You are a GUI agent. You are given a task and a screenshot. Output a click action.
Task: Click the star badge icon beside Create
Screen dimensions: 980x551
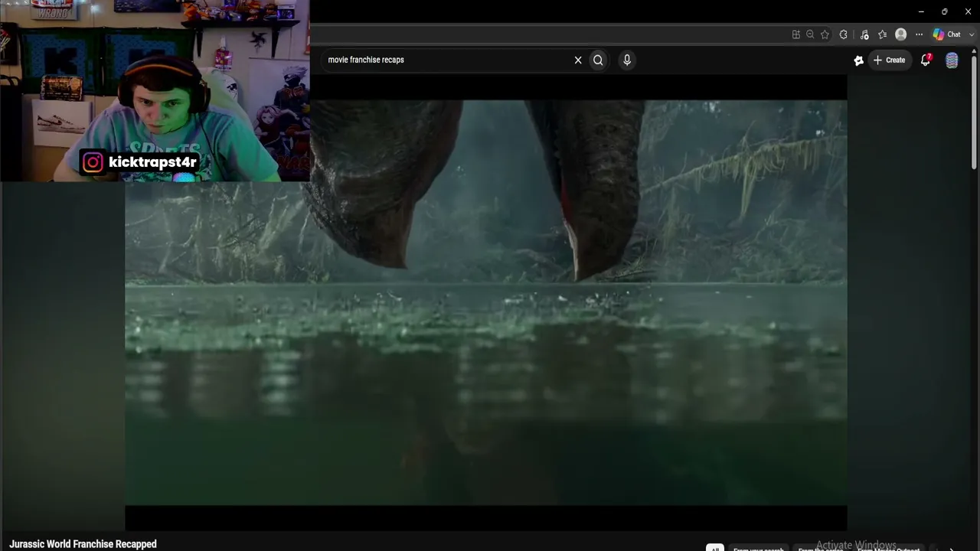pyautogui.click(x=859, y=60)
